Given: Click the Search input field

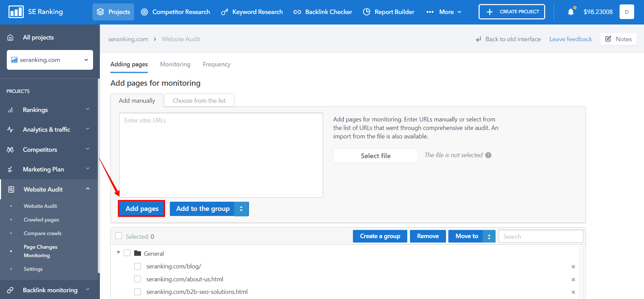Looking at the screenshot, I should 541,236.
